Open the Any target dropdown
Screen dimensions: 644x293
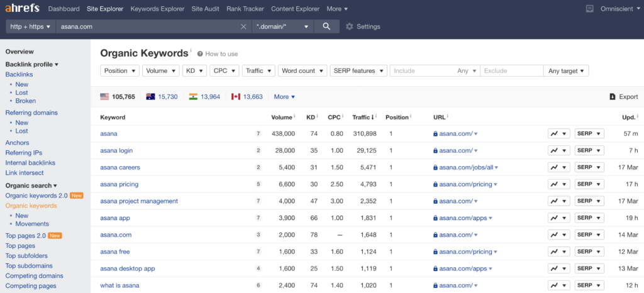(566, 70)
